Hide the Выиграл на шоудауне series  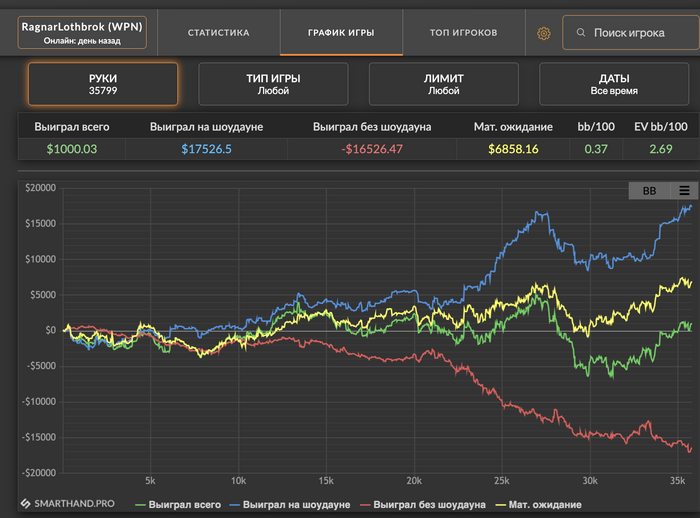pos(292,504)
